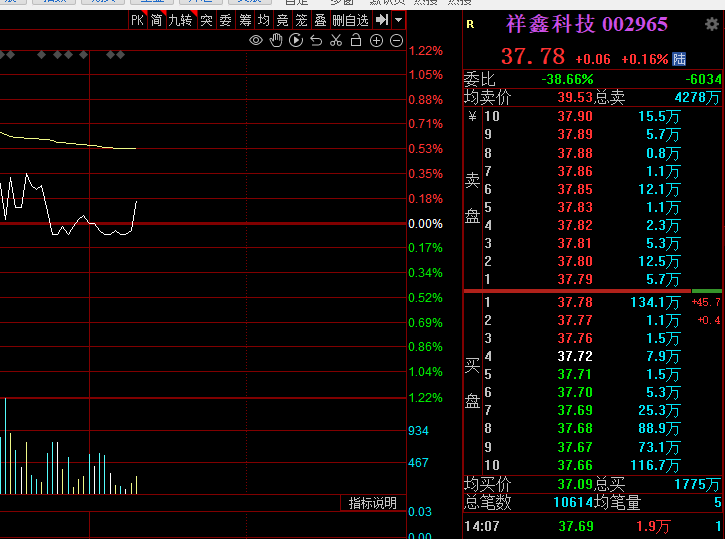Click the blue 陆 badge
725x539 pixels.
click(679, 59)
